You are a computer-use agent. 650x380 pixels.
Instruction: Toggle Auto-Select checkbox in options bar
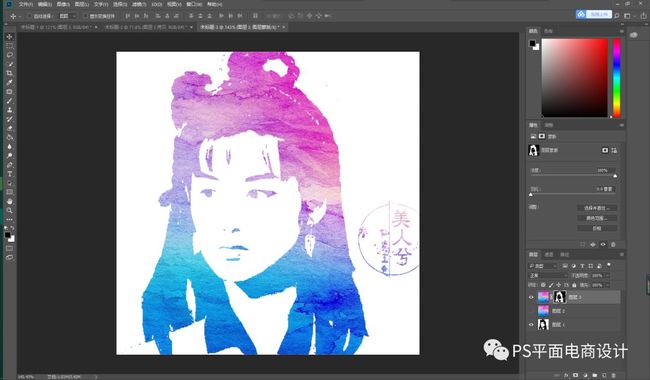click(x=29, y=16)
